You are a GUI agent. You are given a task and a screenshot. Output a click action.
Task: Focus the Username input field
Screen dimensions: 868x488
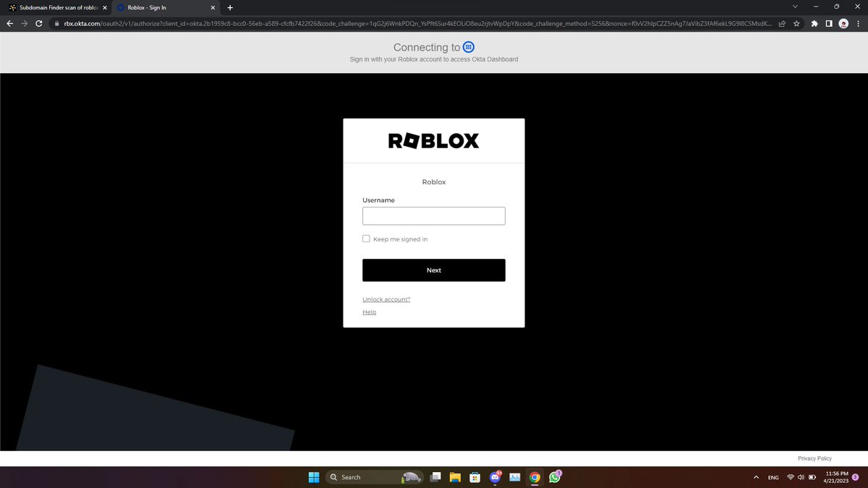point(434,216)
